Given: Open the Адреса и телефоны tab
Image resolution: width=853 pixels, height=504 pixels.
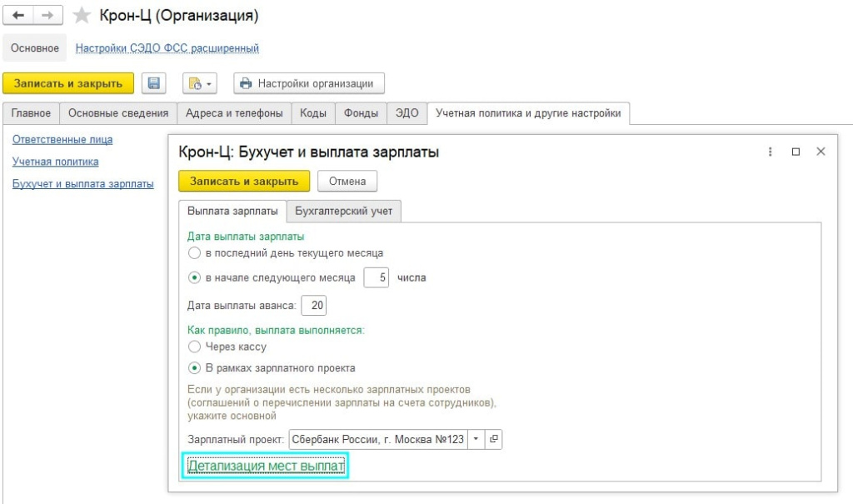Looking at the screenshot, I should click(233, 113).
